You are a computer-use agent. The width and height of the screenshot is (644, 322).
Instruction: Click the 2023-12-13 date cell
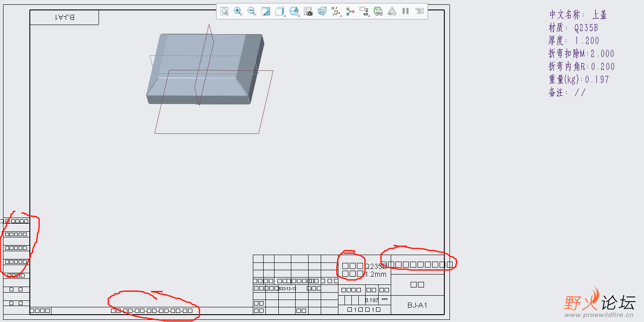pyautogui.click(x=287, y=288)
